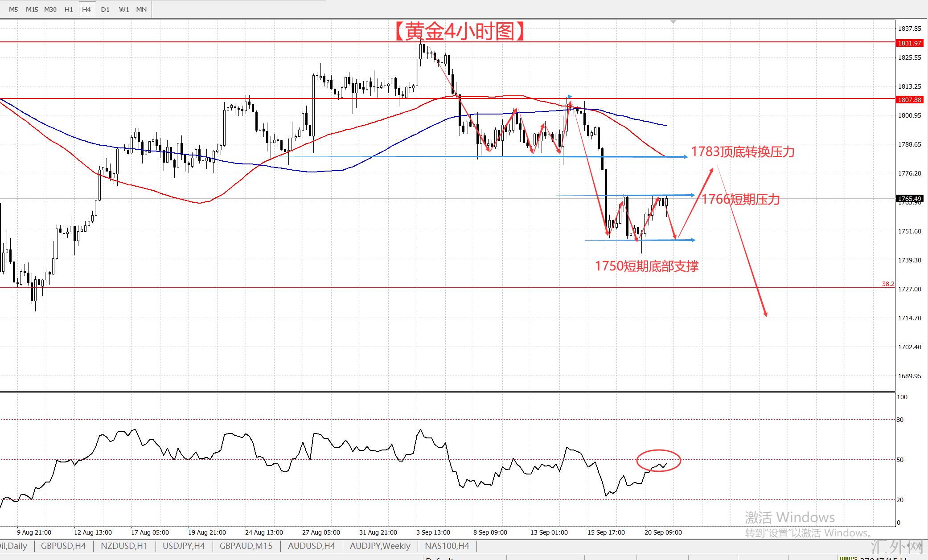Screen dimensions: 928x560
Task: Change timeframe to H1
Action: 69,9
